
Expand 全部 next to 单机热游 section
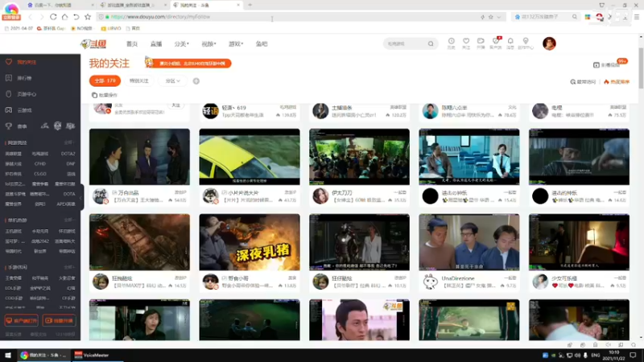click(68, 220)
